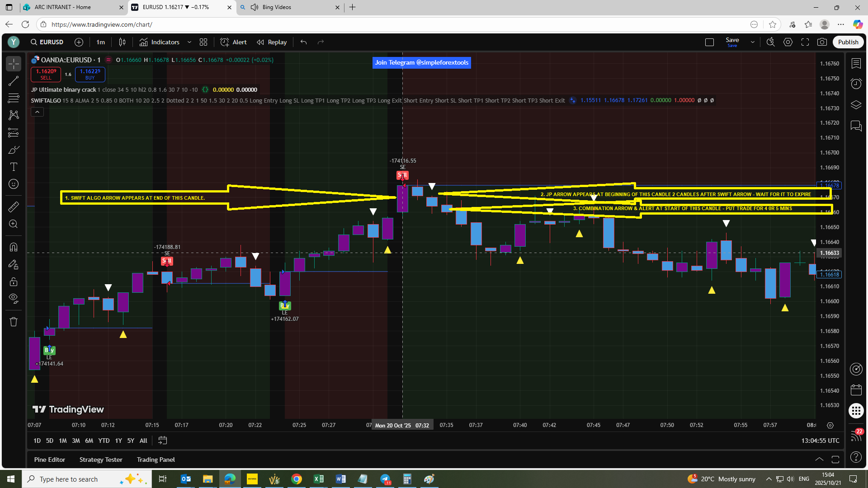Expand the Indicators favorites dropdown arrow
Viewport: 868px width, 488px height.
tap(189, 42)
